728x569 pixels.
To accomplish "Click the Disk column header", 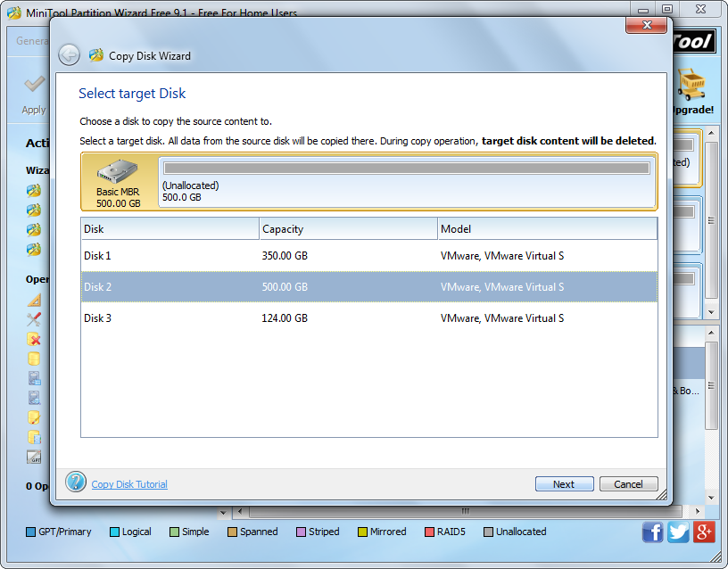I will [x=170, y=229].
